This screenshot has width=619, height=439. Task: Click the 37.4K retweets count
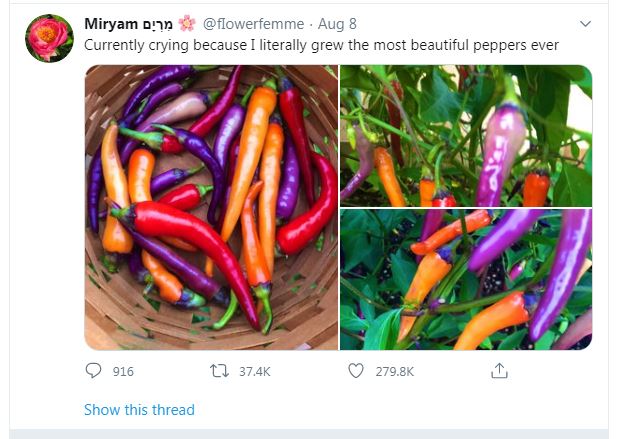pyautogui.click(x=254, y=371)
